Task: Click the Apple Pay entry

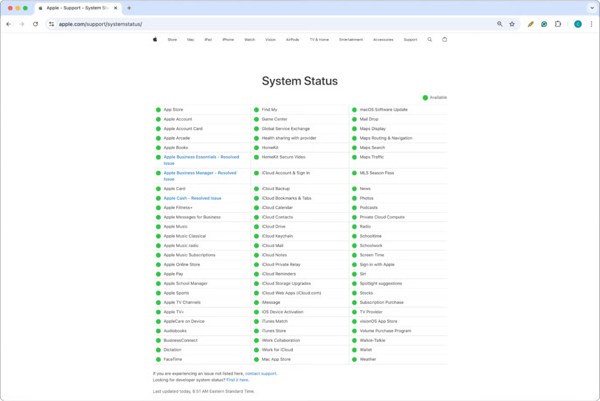Action: [x=173, y=274]
